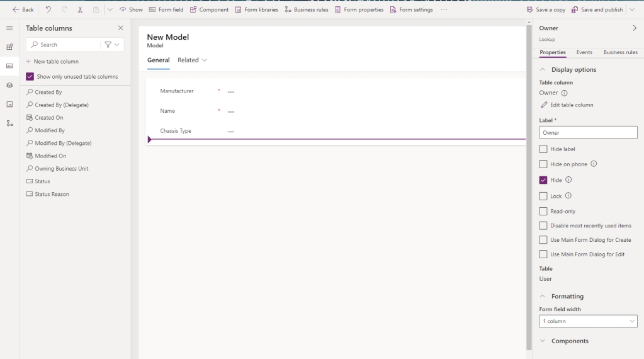
Task: Click the Undo icon in toolbar
Action: point(48,9)
